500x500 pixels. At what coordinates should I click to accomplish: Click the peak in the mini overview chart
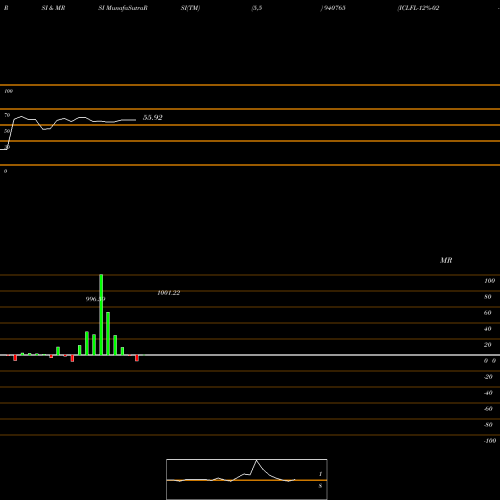[256, 460]
